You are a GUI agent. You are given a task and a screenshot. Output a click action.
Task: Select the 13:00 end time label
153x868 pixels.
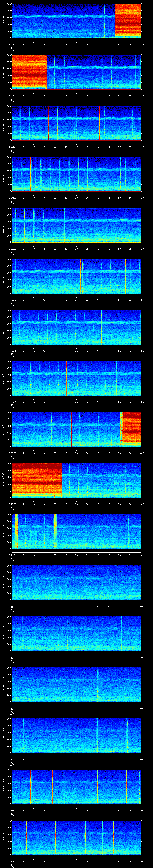(x=141, y=606)
